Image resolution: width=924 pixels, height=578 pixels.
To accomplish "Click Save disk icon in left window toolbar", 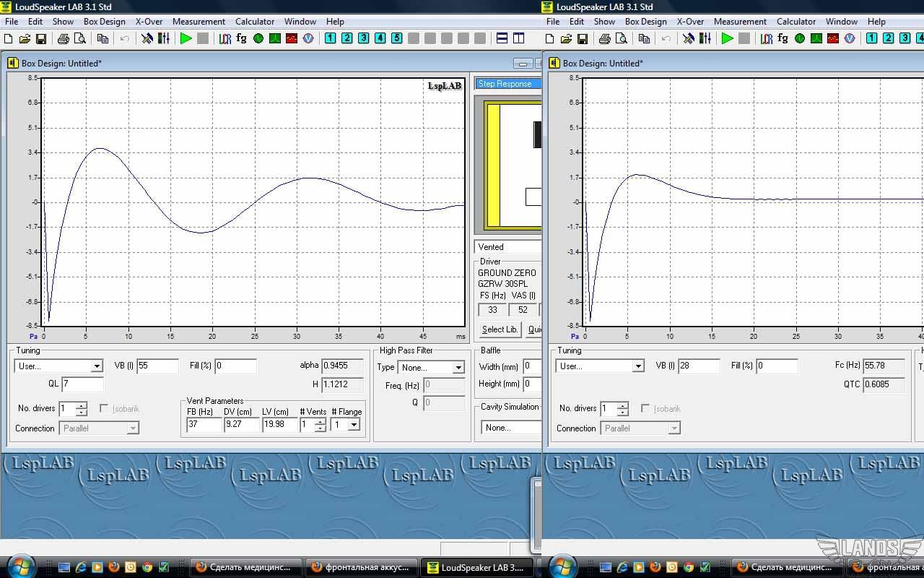I will 41,38.
